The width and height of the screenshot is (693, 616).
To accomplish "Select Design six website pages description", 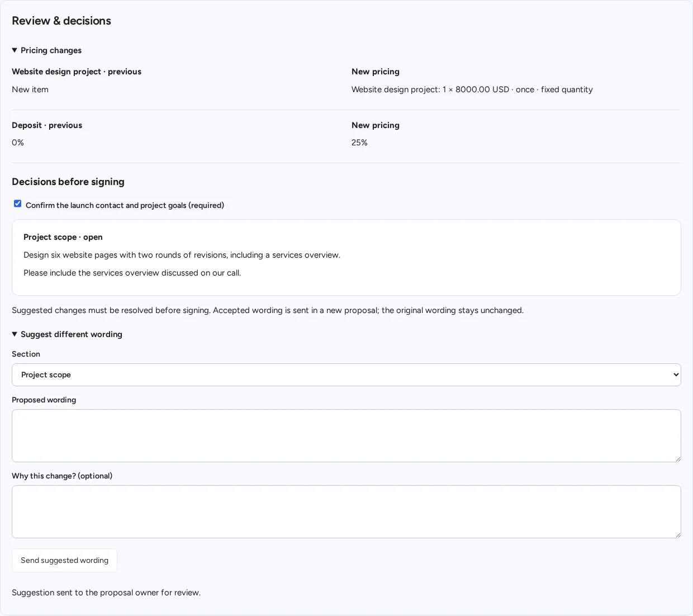I will click(182, 255).
